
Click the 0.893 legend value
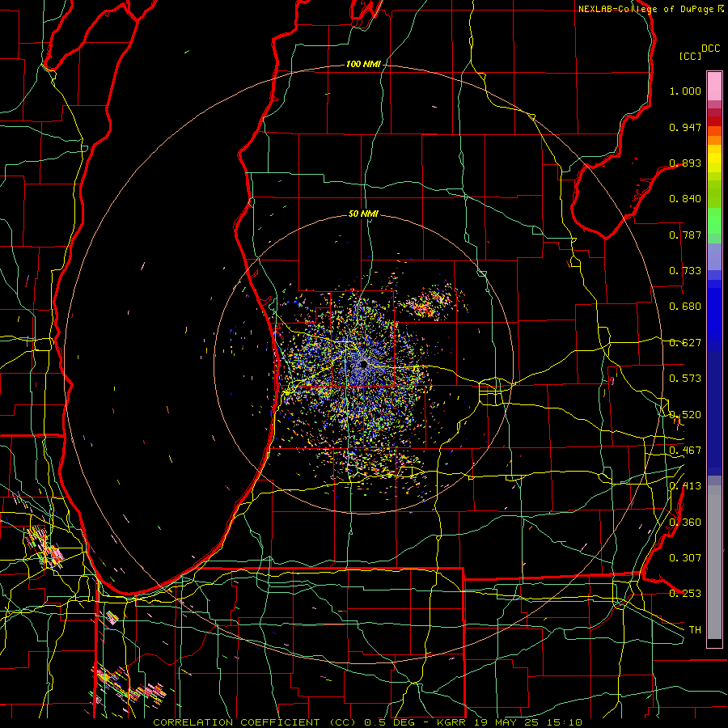[x=685, y=163]
